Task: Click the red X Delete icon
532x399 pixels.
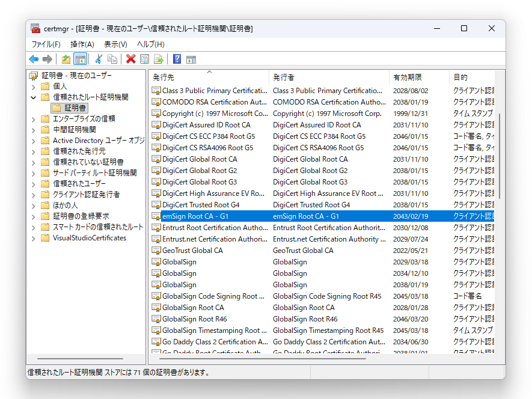Action: [x=130, y=59]
